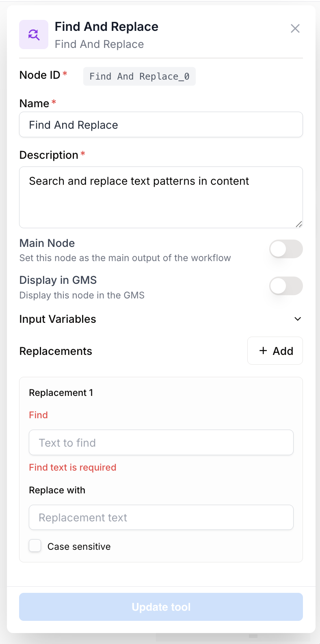Click Add to create a new replacement
The image size is (320, 644).
pos(275,350)
